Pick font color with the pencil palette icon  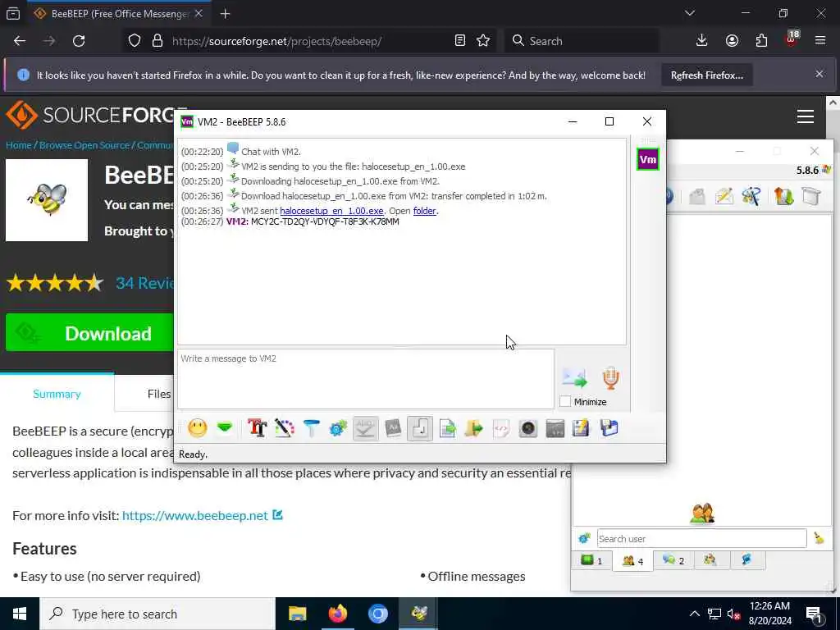point(285,428)
